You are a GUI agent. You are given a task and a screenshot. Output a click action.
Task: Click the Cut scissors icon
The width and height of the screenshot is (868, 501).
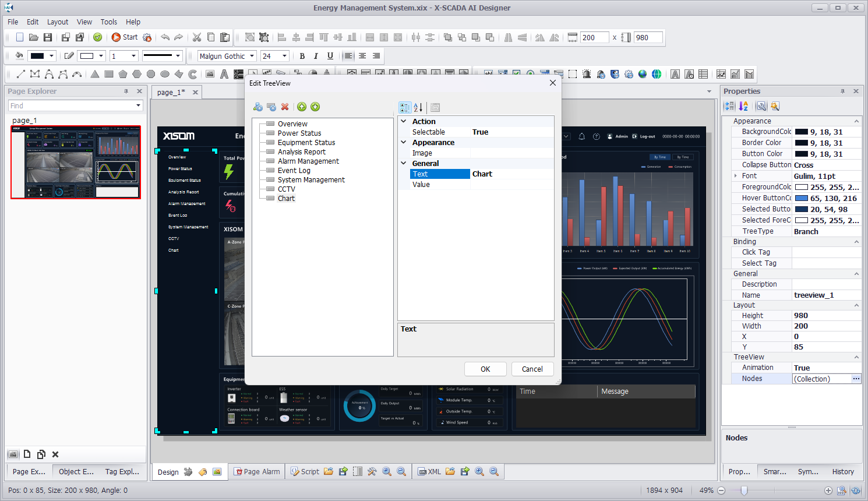pyautogui.click(x=197, y=37)
